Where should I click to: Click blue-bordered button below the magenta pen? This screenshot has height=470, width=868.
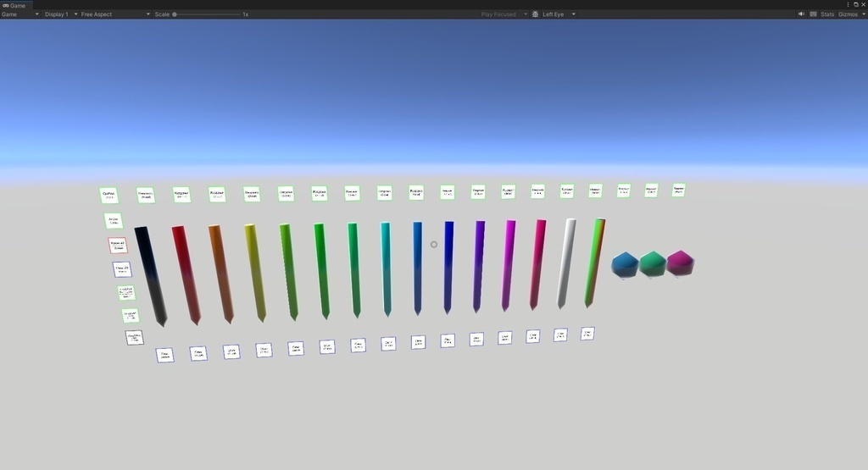coord(505,337)
